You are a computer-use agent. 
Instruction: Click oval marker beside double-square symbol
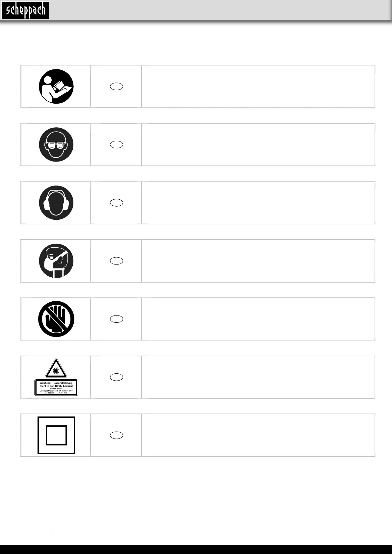pyautogui.click(x=117, y=435)
